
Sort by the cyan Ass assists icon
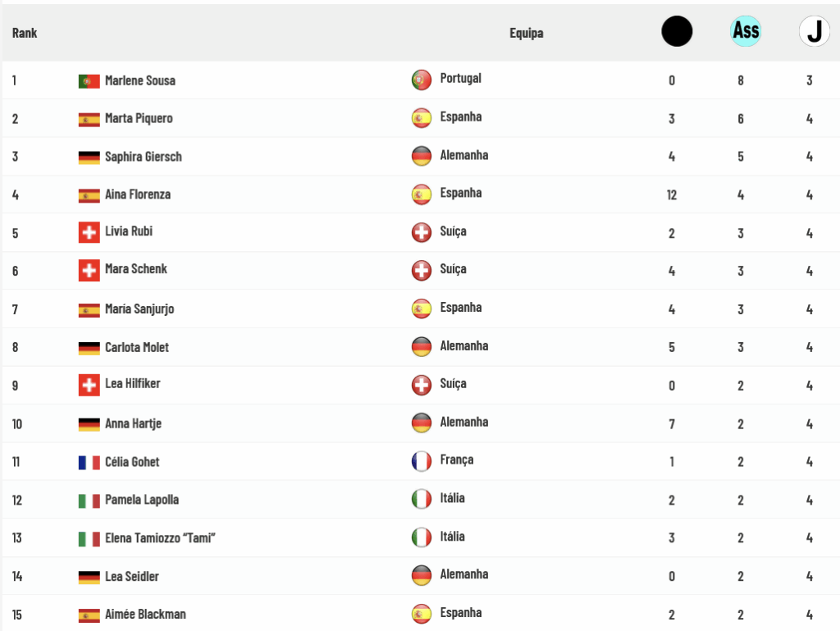[746, 32]
